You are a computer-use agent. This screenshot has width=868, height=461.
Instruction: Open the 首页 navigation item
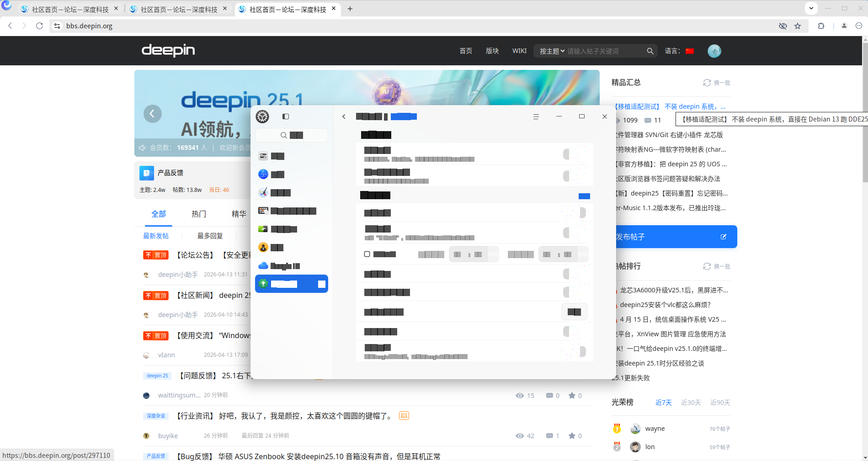[466, 51]
